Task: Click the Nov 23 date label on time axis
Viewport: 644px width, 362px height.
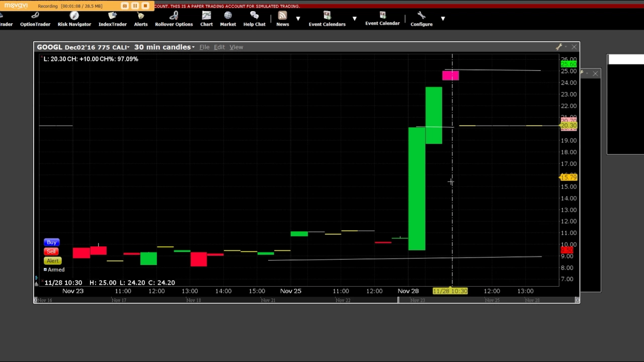Action: click(x=73, y=291)
